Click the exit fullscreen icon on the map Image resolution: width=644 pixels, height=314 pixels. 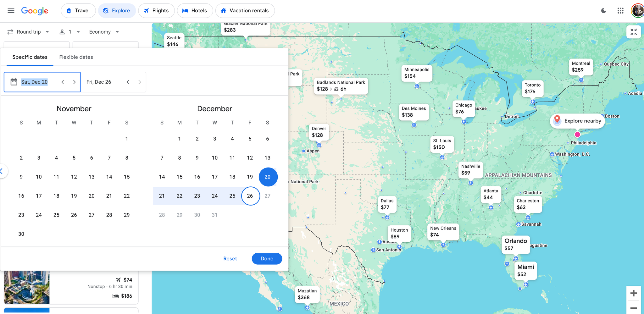pos(634,32)
